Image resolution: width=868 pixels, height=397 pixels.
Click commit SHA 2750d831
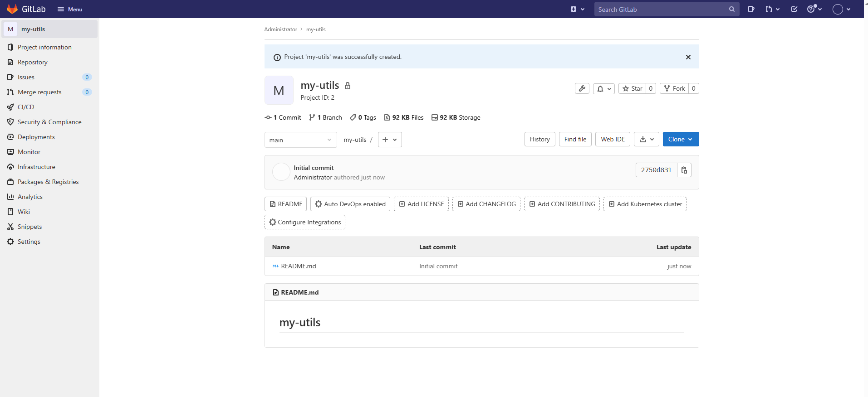pyautogui.click(x=656, y=170)
